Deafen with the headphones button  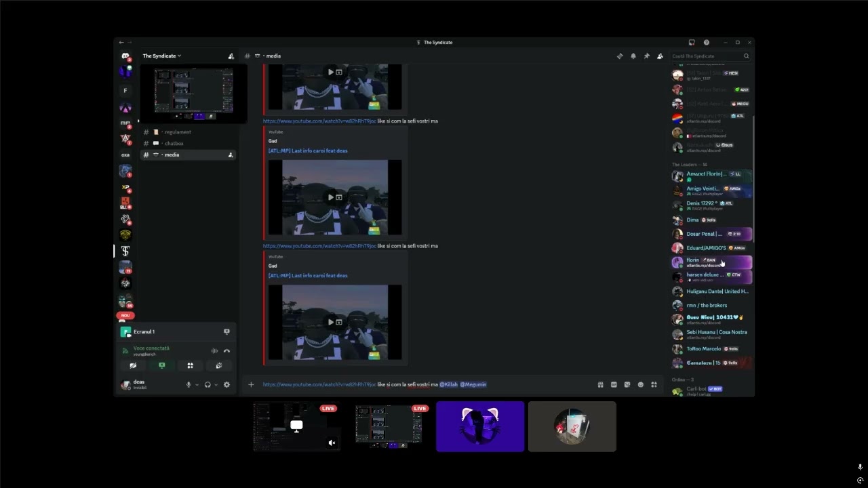click(x=208, y=384)
